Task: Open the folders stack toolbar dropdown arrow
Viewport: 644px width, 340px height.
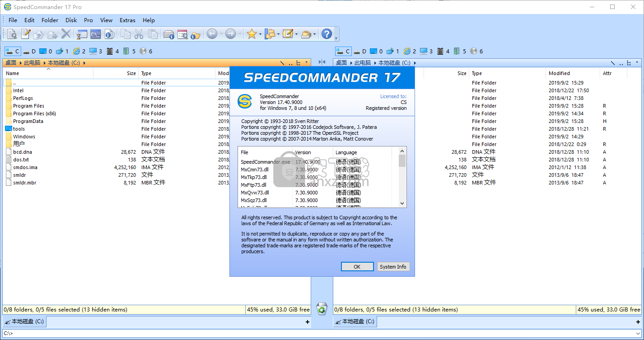Action: tap(315, 34)
